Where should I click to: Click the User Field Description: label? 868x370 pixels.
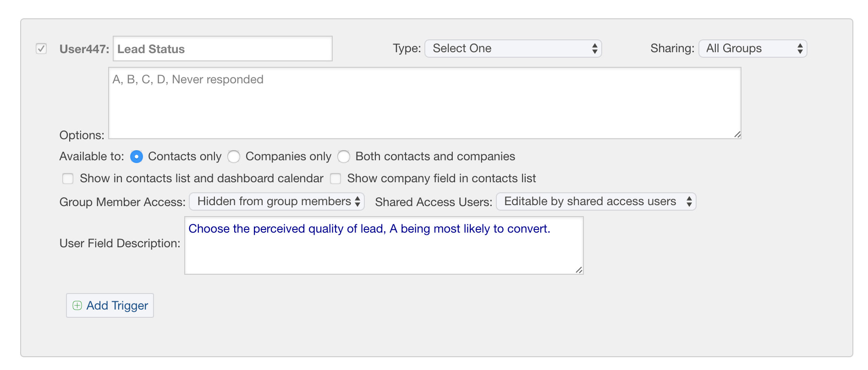click(x=120, y=243)
